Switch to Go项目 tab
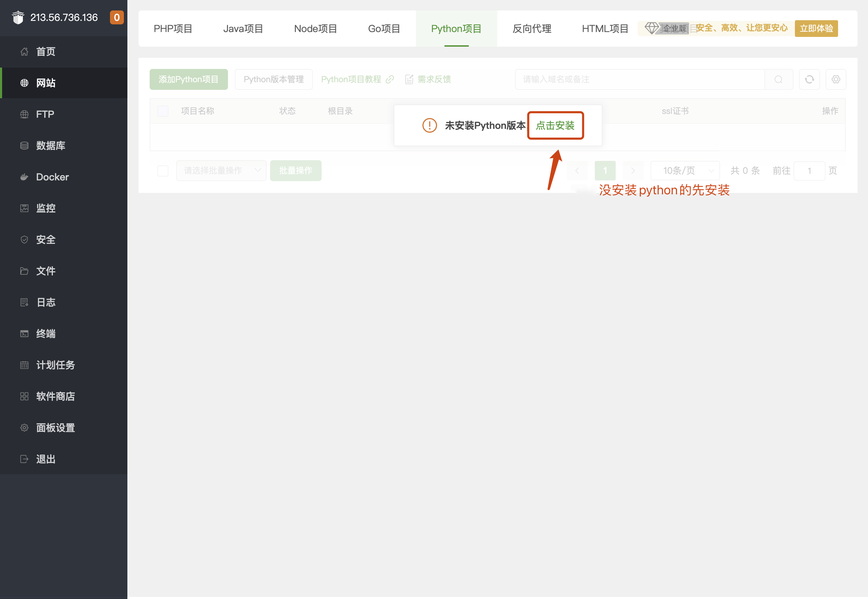The width and height of the screenshot is (868, 599). coord(384,29)
